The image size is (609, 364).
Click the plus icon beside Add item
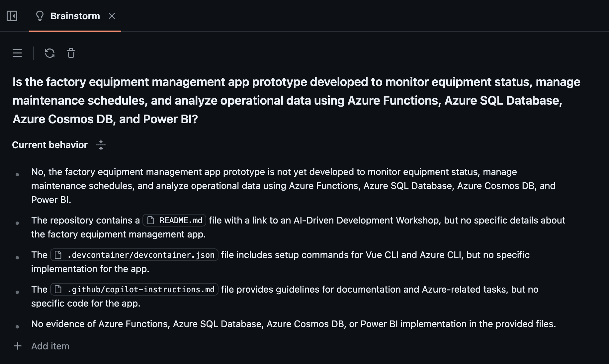coord(18,346)
